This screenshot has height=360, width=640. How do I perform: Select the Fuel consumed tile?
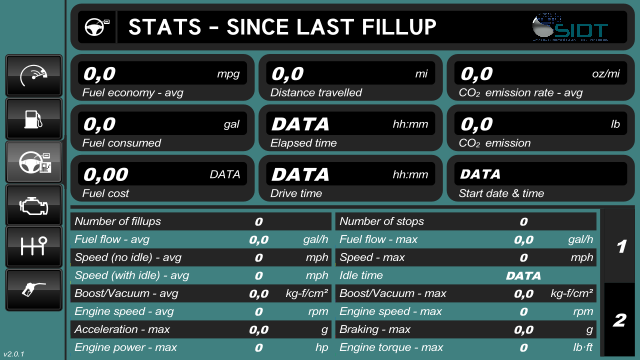[x=162, y=128]
